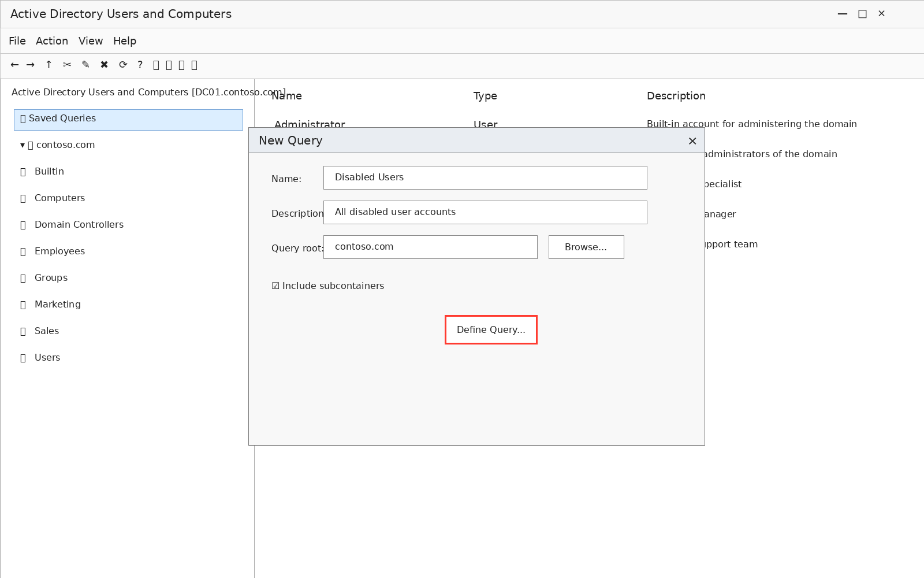Viewport: 924px width, 578px height.
Task: Click the refresh toolbar icon
Action: (x=123, y=65)
